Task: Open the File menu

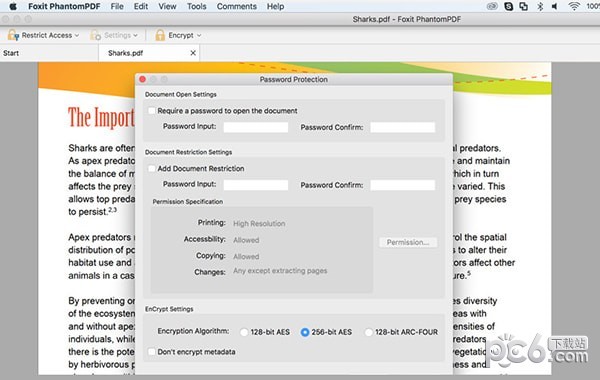Action: (117, 7)
